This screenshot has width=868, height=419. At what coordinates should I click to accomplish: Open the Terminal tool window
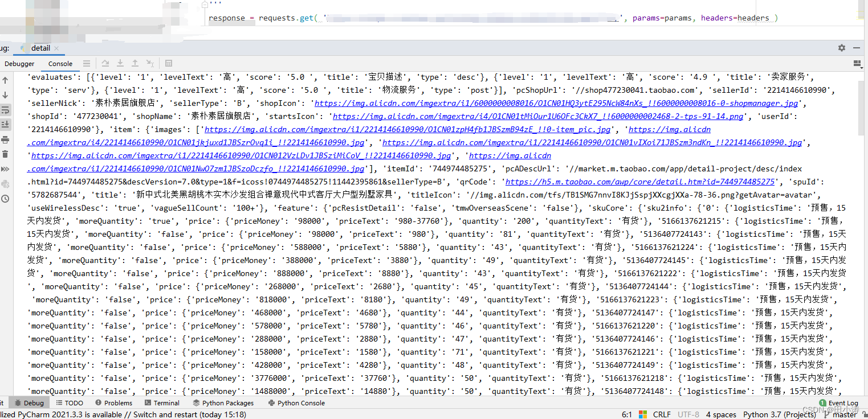[x=161, y=402]
